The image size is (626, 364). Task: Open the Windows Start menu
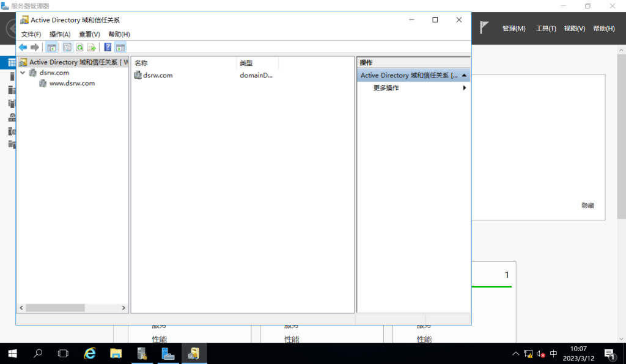12,354
